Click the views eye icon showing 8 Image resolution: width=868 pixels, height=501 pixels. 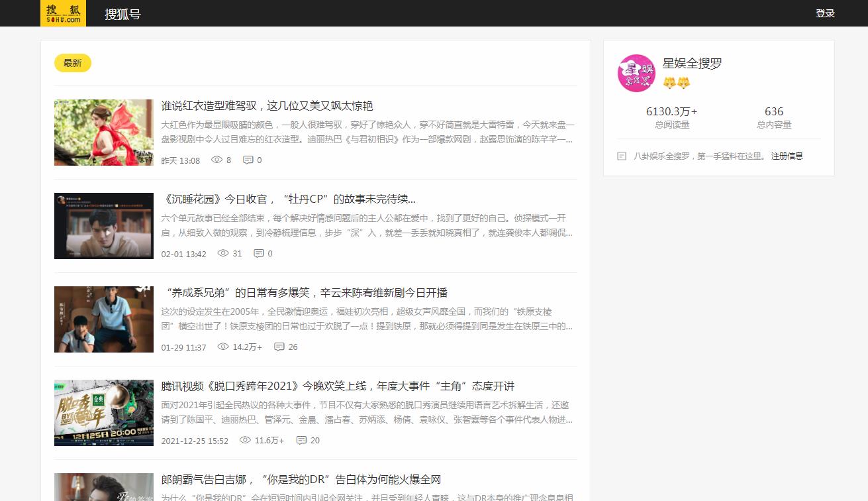217,160
